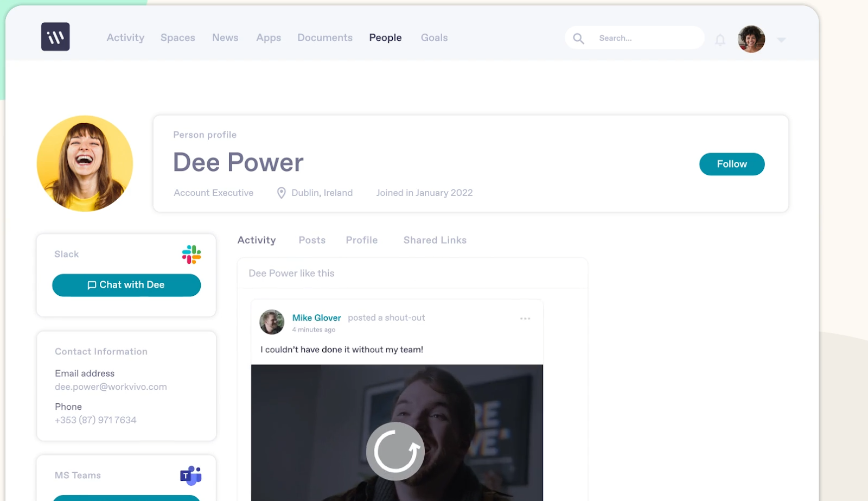Click the Phone label

coord(68,407)
